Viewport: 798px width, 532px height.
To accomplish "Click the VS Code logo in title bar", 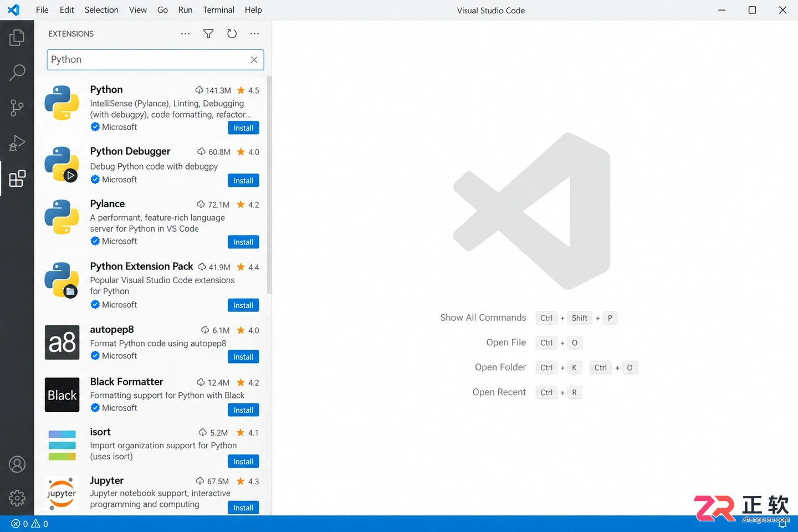I will click(x=13, y=10).
